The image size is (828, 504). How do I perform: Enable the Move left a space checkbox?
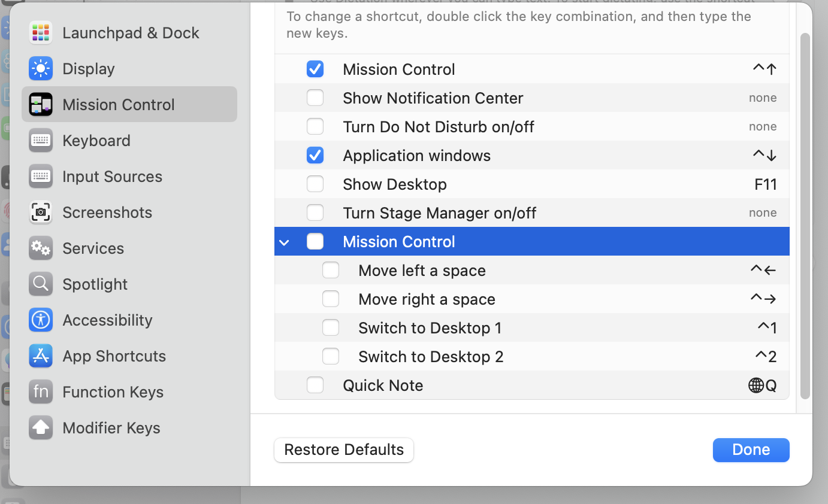tap(331, 270)
